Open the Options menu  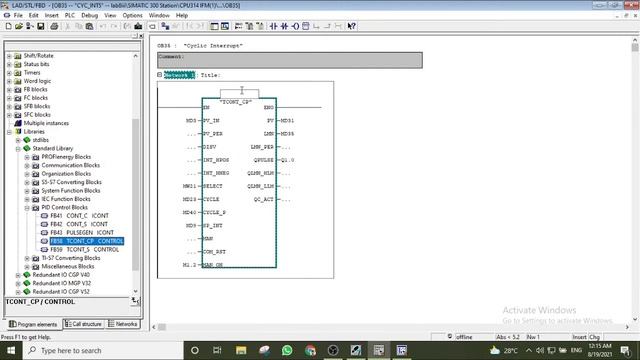coord(132,15)
